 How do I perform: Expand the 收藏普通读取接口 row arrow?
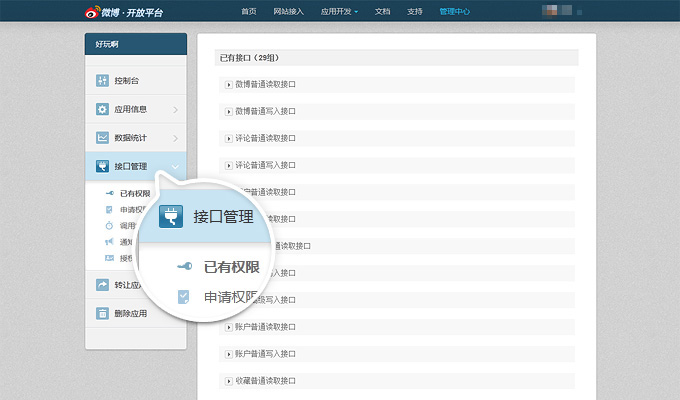[x=229, y=381]
